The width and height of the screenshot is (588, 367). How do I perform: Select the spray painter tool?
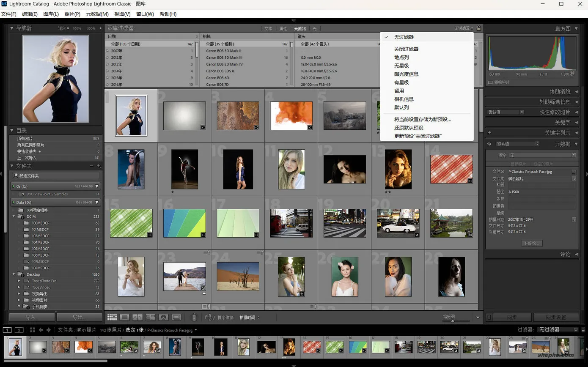pos(194,317)
